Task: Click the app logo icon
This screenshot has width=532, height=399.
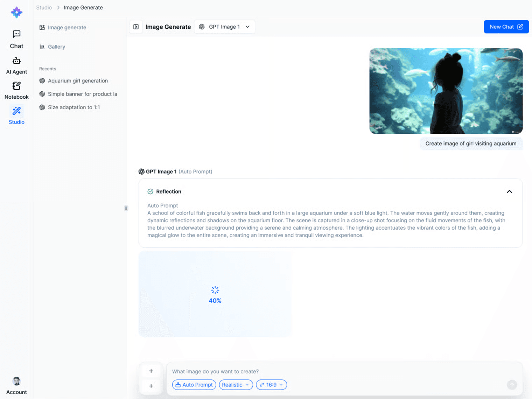Action: pyautogui.click(x=16, y=12)
